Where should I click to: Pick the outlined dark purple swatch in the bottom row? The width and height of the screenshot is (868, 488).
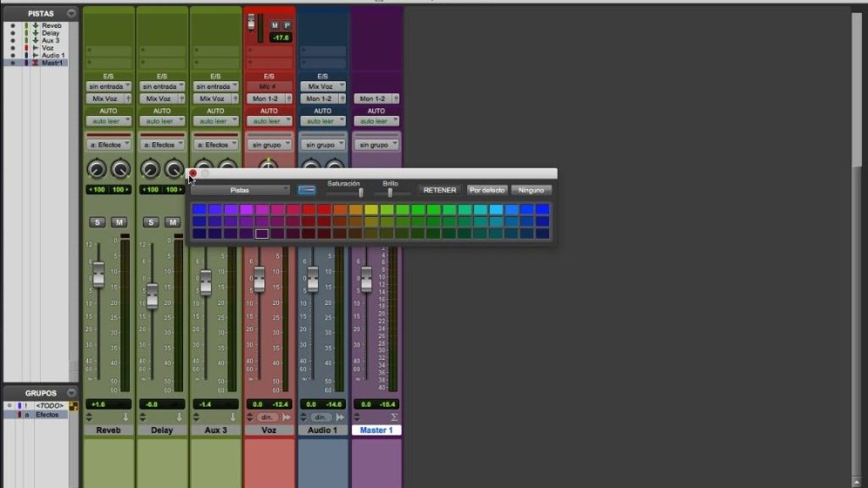pos(262,234)
